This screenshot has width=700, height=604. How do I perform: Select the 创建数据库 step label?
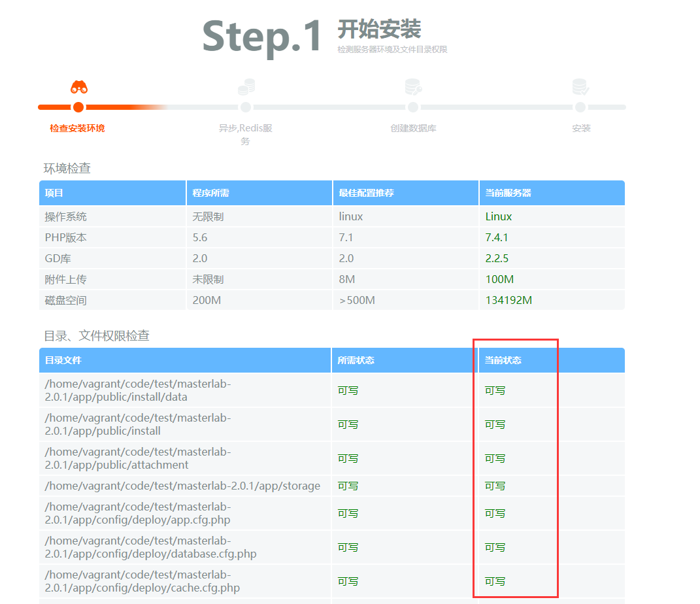[413, 128]
